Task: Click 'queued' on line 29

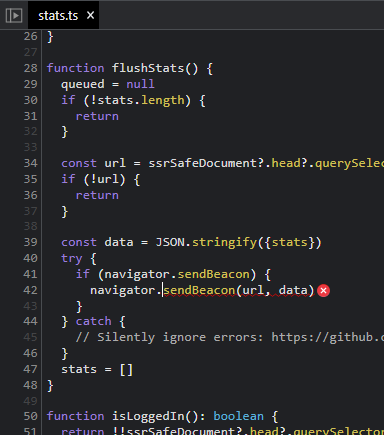Action: 83,84
